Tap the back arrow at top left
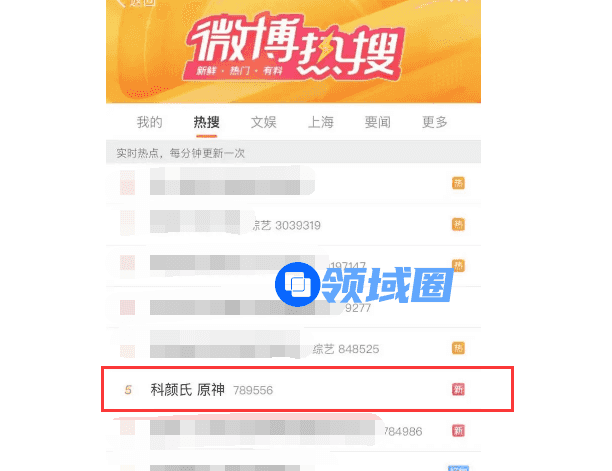 click(x=121, y=3)
